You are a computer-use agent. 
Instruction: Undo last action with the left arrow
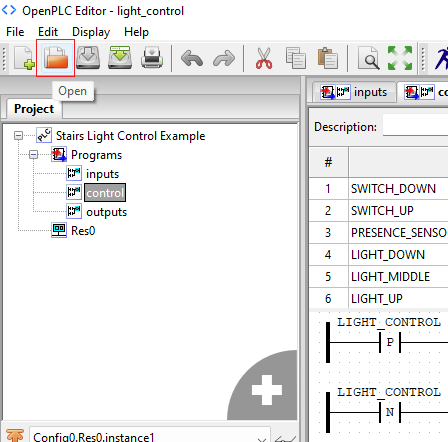pyautogui.click(x=192, y=58)
